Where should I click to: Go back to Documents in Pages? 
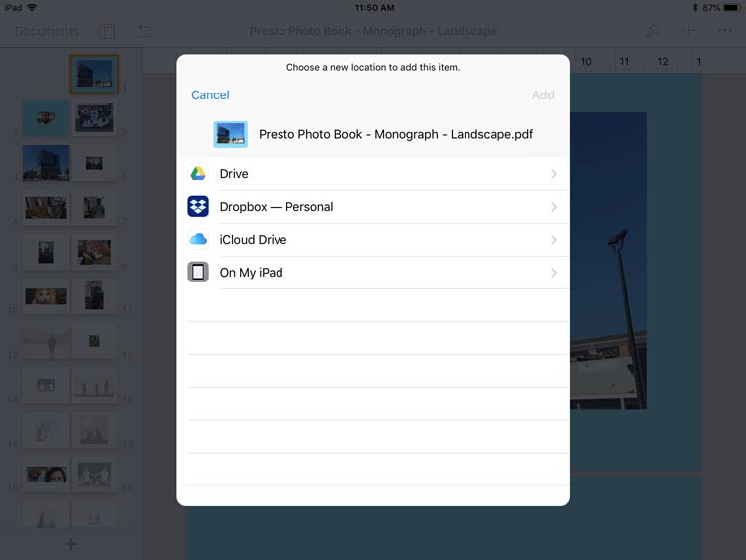[x=47, y=32]
